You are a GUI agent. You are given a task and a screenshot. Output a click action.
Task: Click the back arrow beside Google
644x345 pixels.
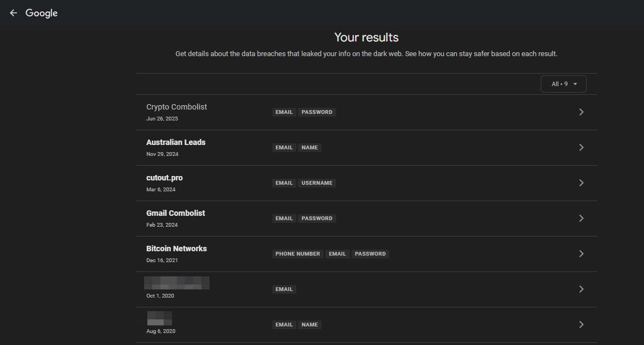click(x=14, y=13)
